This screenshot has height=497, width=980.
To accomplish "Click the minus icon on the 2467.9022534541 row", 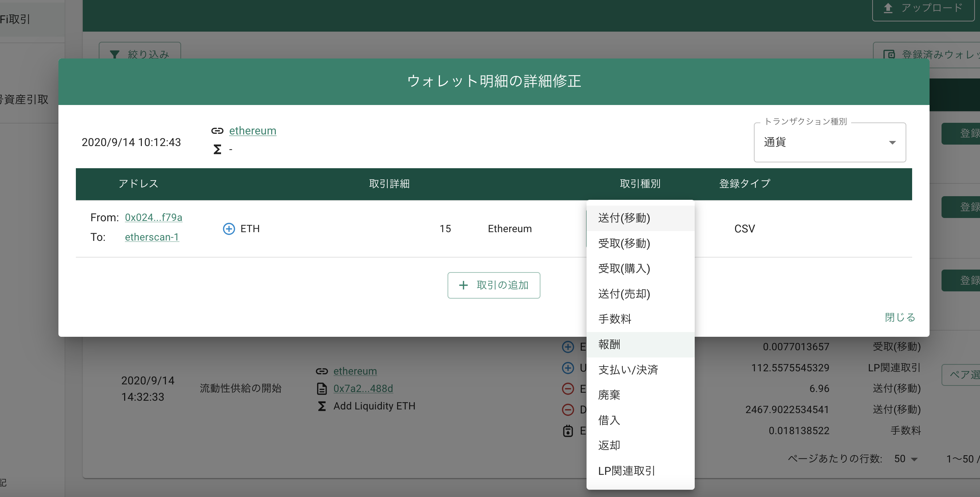I will (568, 409).
